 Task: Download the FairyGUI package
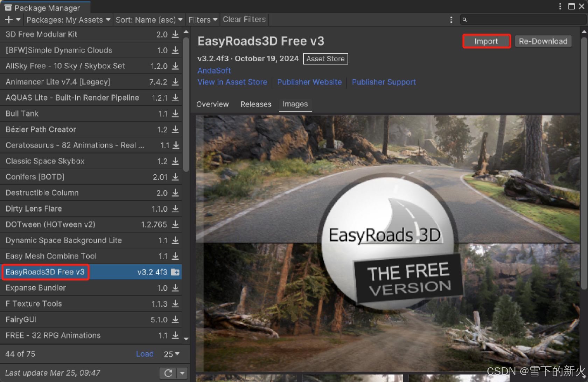tap(175, 319)
